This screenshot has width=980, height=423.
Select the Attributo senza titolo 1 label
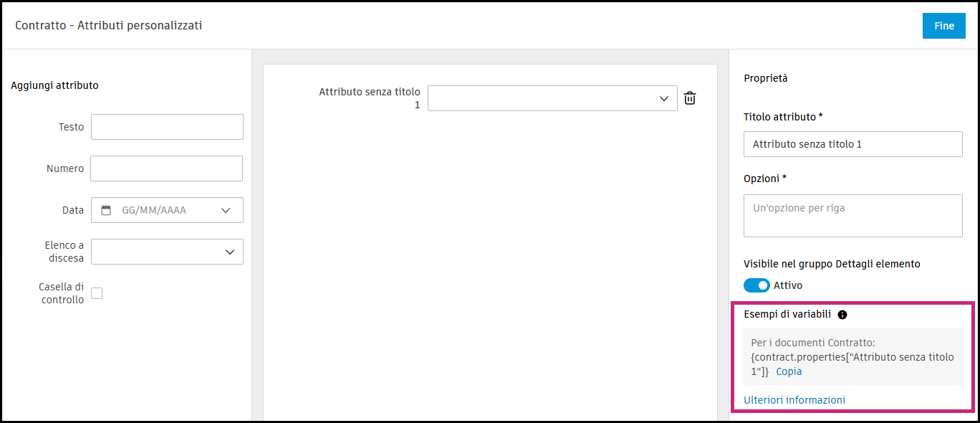coord(370,98)
